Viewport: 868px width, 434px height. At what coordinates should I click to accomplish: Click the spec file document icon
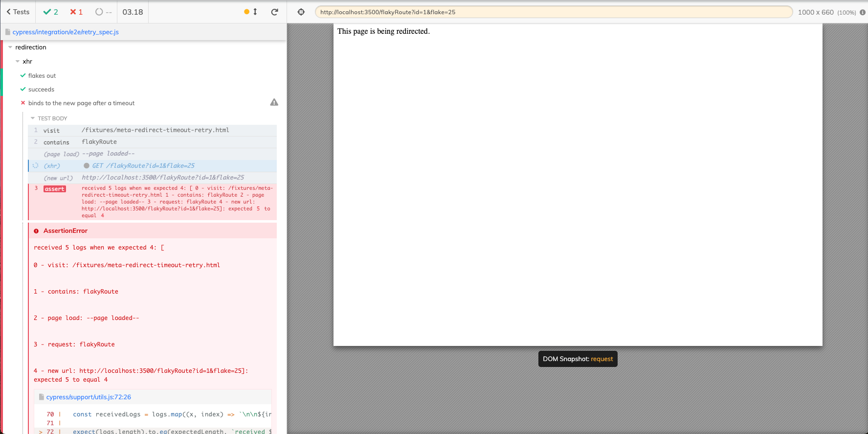click(8, 32)
